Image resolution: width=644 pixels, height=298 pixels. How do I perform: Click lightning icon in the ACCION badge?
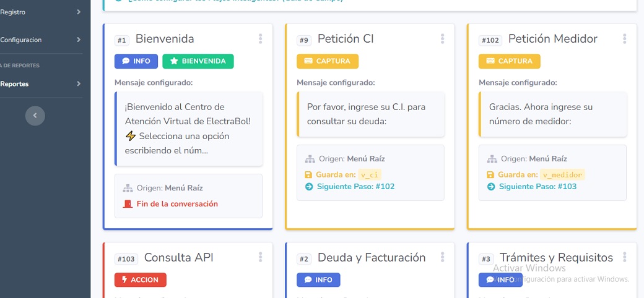[124, 280]
